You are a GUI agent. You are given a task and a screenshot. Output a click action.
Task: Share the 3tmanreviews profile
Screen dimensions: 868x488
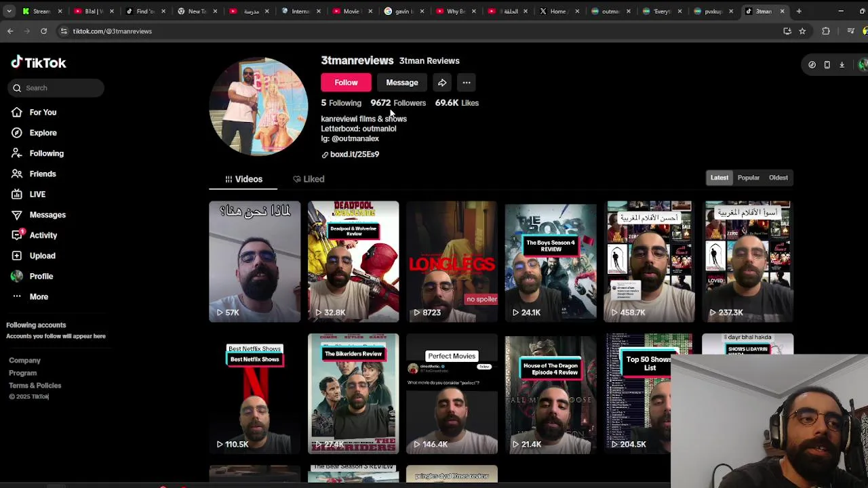click(442, 83)
